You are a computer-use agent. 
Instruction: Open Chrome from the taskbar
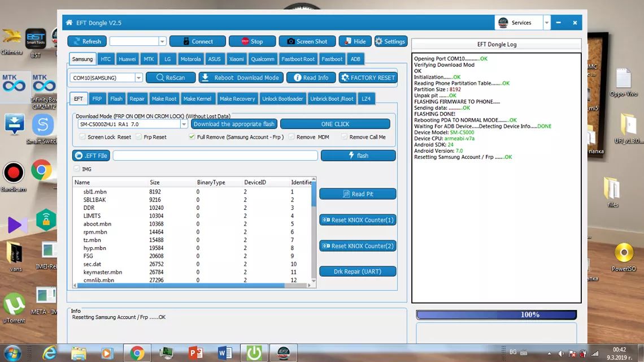click(x=137, y=353)
